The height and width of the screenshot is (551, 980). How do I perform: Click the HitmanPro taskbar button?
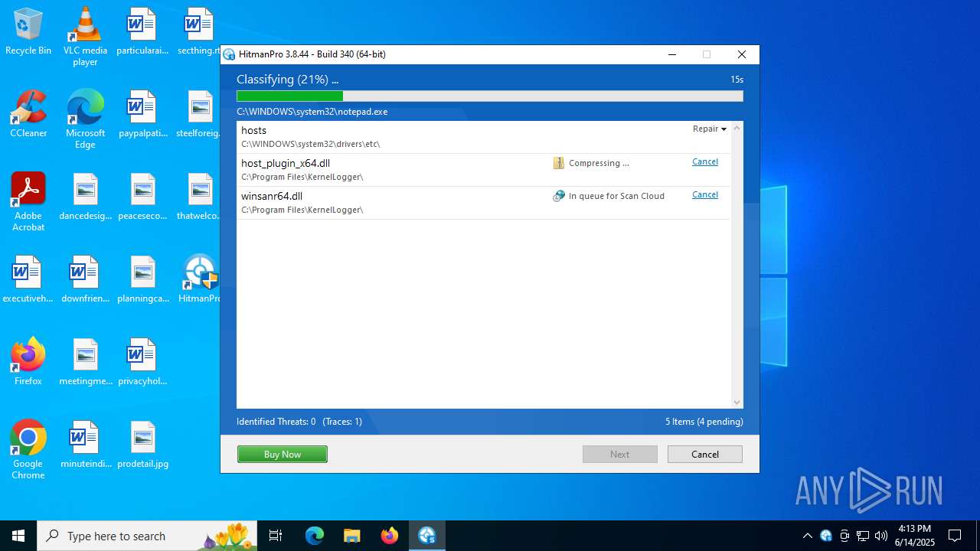click(427, 536)
